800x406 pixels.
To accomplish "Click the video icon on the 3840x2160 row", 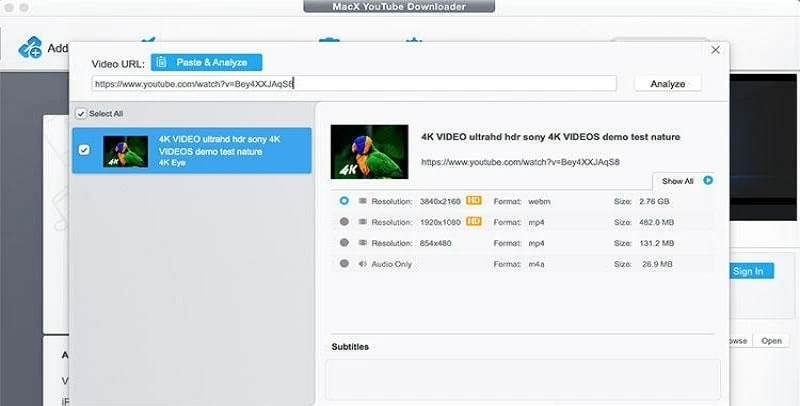I will click(x=362, y=201).
